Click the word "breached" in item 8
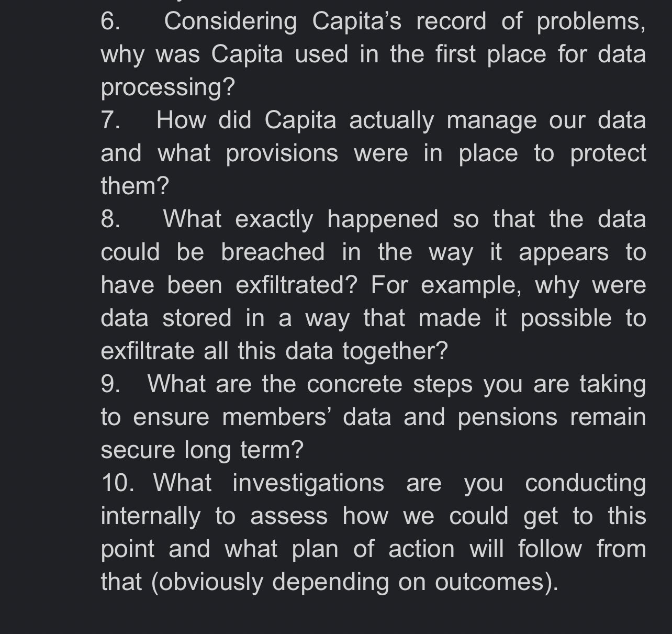 pos(273,252)
